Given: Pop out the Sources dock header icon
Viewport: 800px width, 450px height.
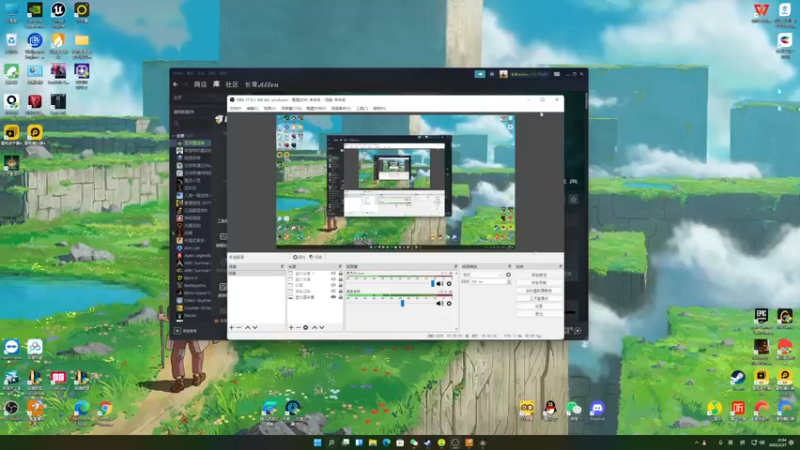Looking at the screenshot, I should coord(340,266).
